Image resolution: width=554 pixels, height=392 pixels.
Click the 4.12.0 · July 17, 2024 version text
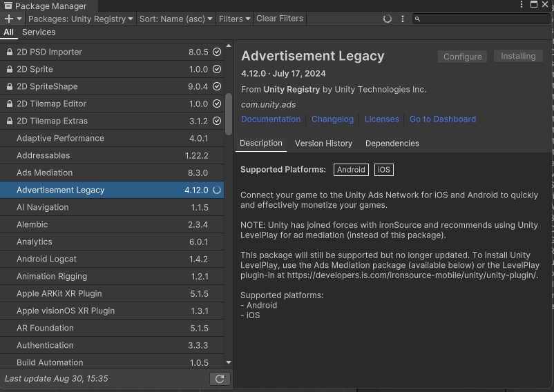283,74
